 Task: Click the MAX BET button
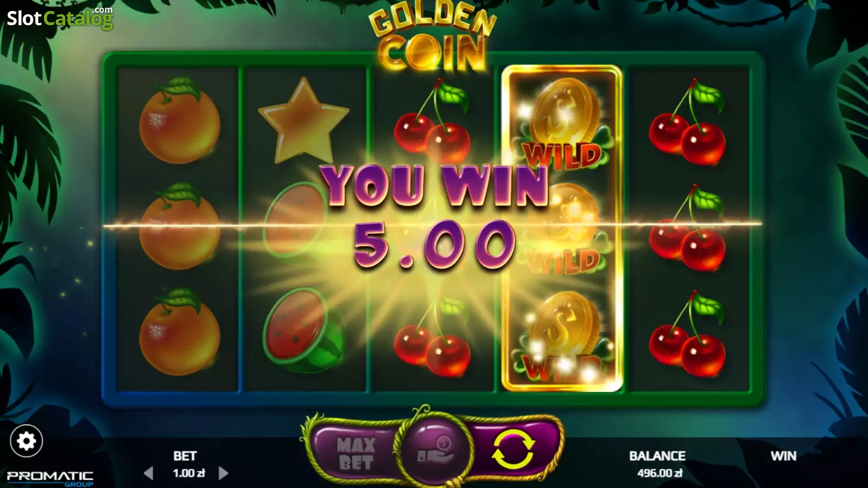click(356, 453)
